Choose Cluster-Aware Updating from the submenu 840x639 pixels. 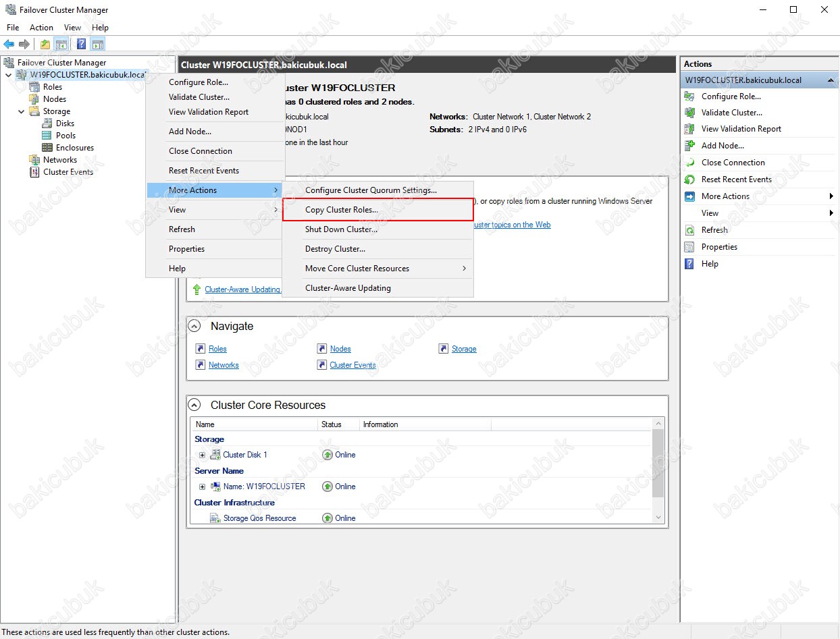(378, 288)
